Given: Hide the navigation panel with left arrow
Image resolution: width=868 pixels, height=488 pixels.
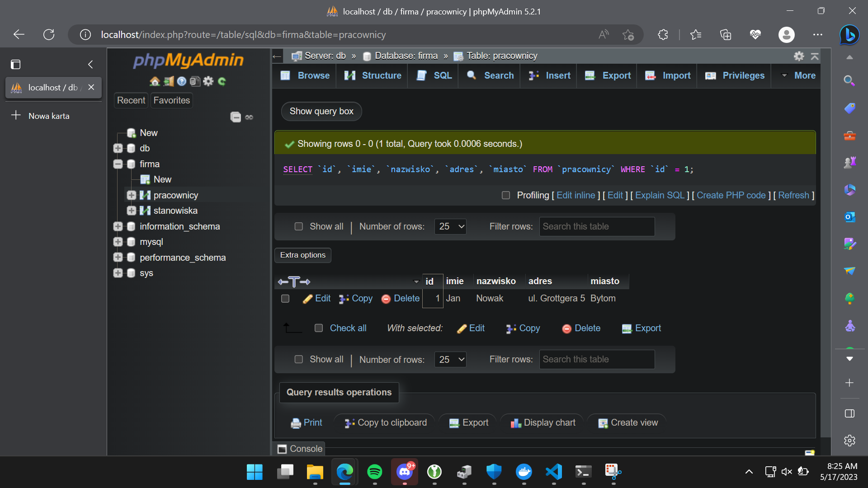Looking at the screenshot, I should point(277,56).
